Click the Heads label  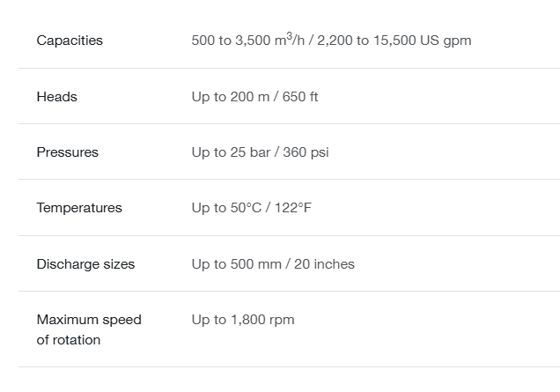click(56, 97)
